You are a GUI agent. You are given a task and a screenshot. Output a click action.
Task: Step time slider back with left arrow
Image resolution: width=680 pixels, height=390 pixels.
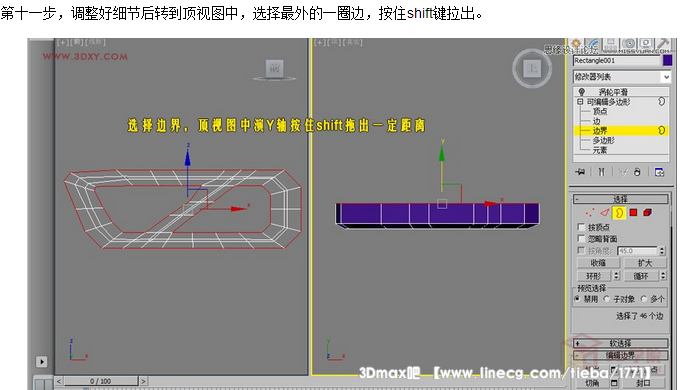(59, 381)
